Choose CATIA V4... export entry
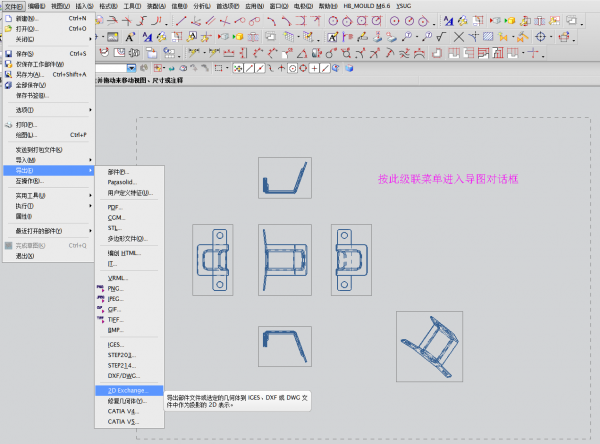 129,411
